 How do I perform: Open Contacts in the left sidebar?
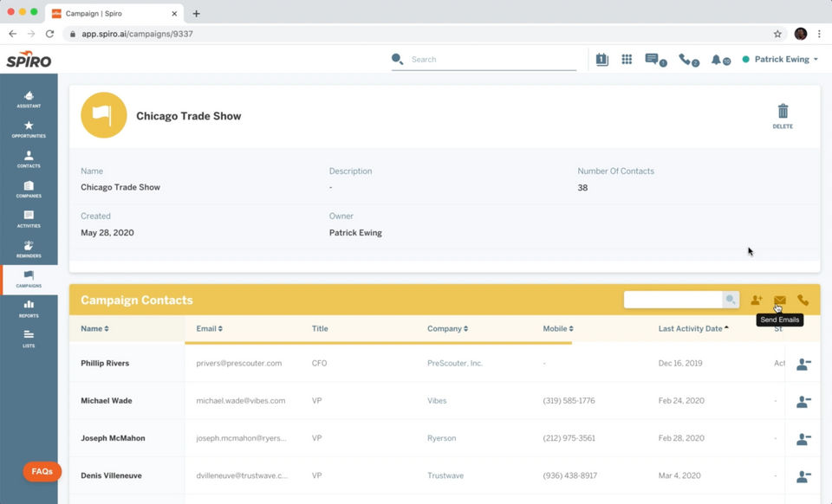[x=29, y=159]
